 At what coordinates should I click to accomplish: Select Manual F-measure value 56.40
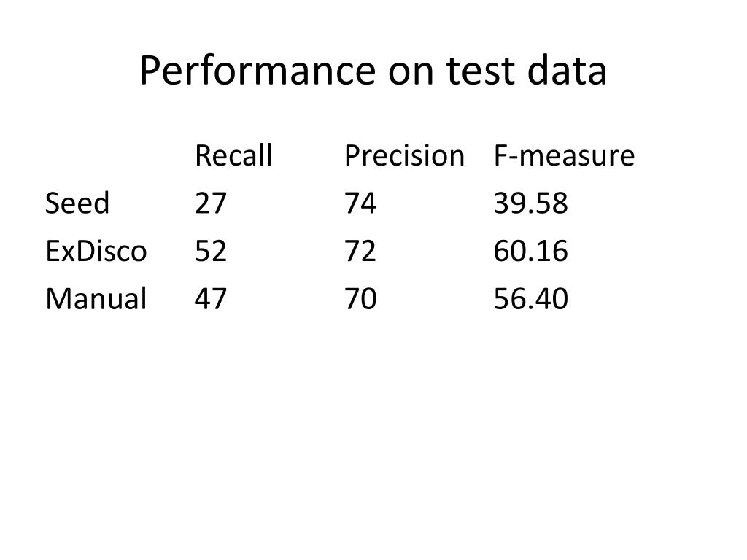(531, 298)
